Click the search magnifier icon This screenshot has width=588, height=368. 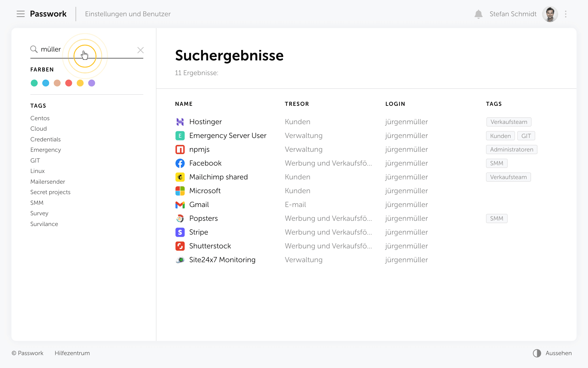point(34,49)
